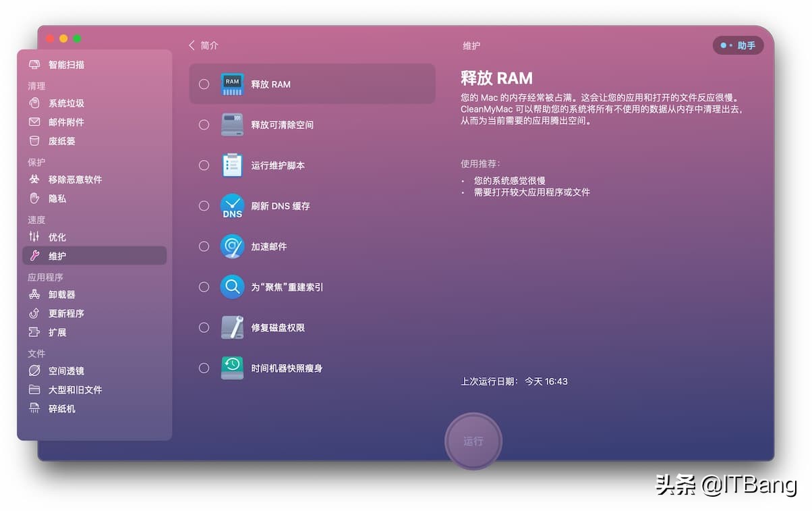
Task: Select the 运行维护脚本 radio button
Action: coord(204,165)
